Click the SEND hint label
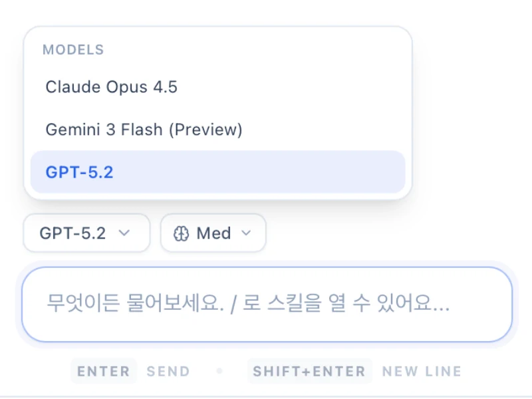The image size is (532, 399). [168, 371]
